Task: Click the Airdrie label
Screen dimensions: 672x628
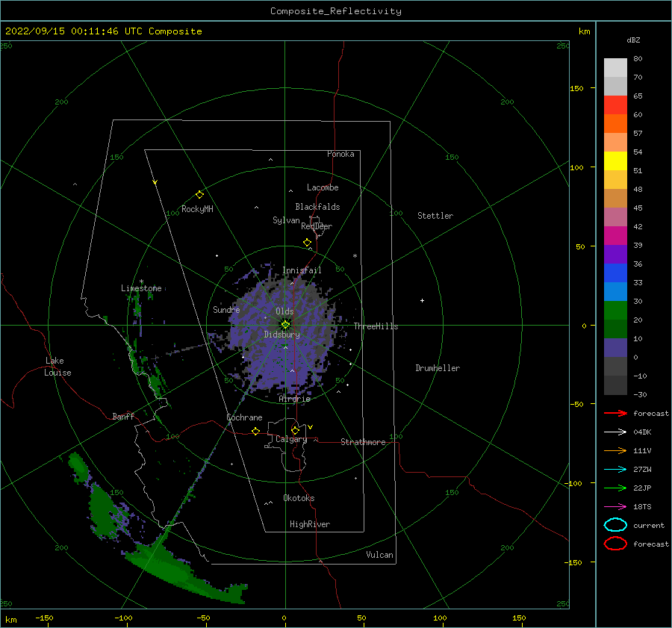Action: [x=294, y=399]
